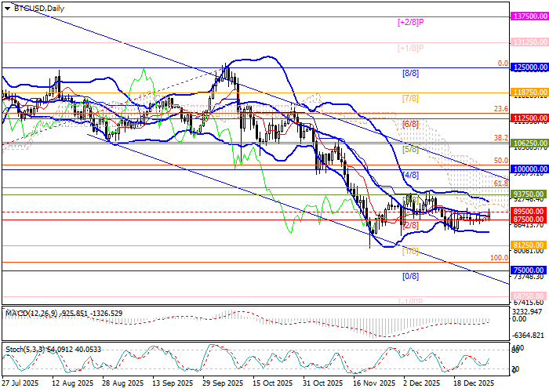Select the 131250.00 pink price label
549x392 pixels.
tap(529, 42)
